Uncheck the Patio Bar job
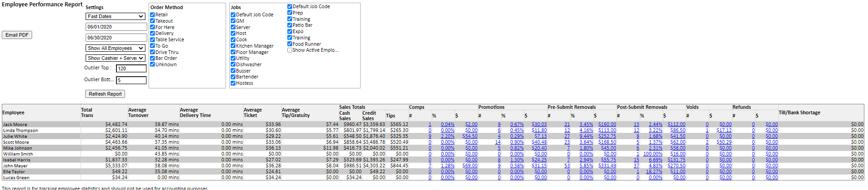 pyautogui.click(x=290, y=25)
